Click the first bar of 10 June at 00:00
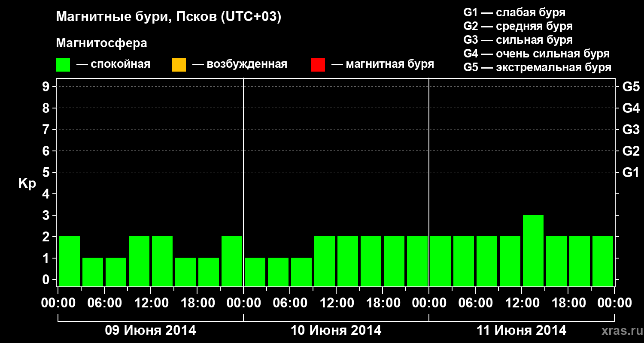 [255, 272]
